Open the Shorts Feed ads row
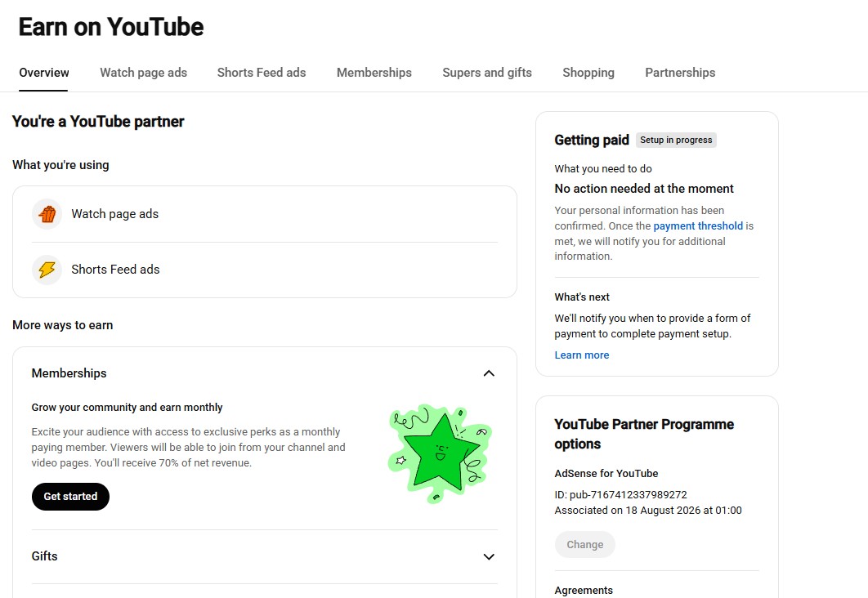868x598 pixels. pos(265,270)
